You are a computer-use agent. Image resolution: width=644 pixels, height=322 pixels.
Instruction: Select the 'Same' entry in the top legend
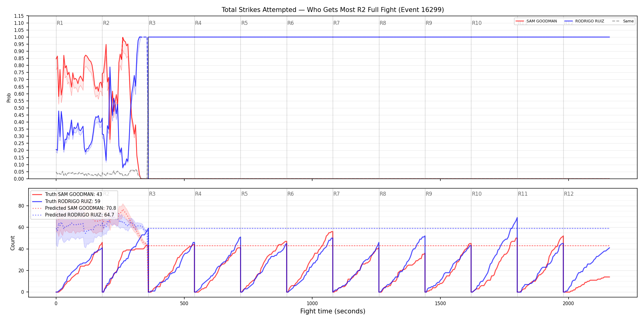628,21
